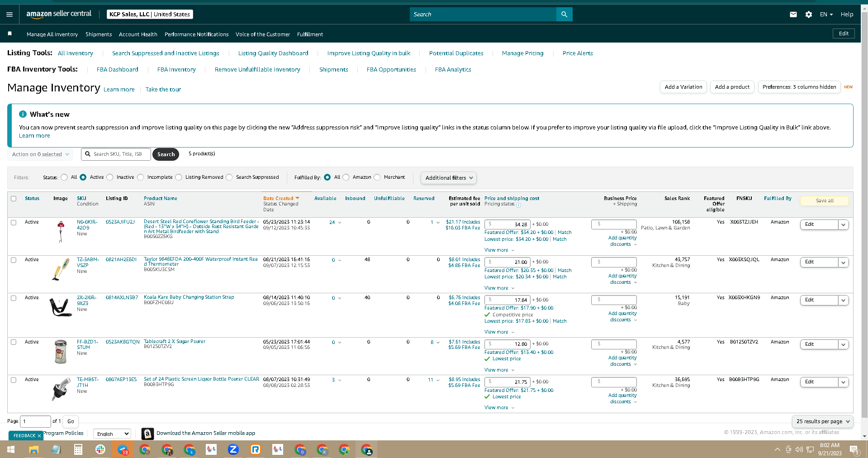
Task: Click the Amazon Seller Central logo
Action: tap(59, 14)
